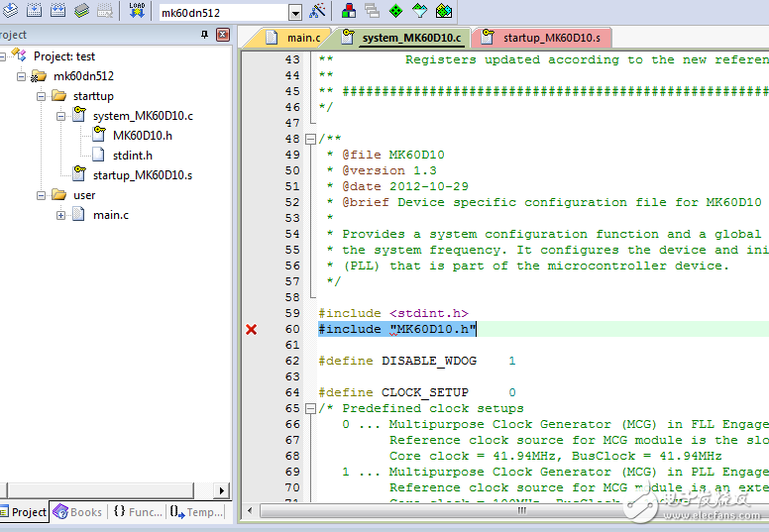
Task: Expand the main.c node in tree
Action: [60, 215]
